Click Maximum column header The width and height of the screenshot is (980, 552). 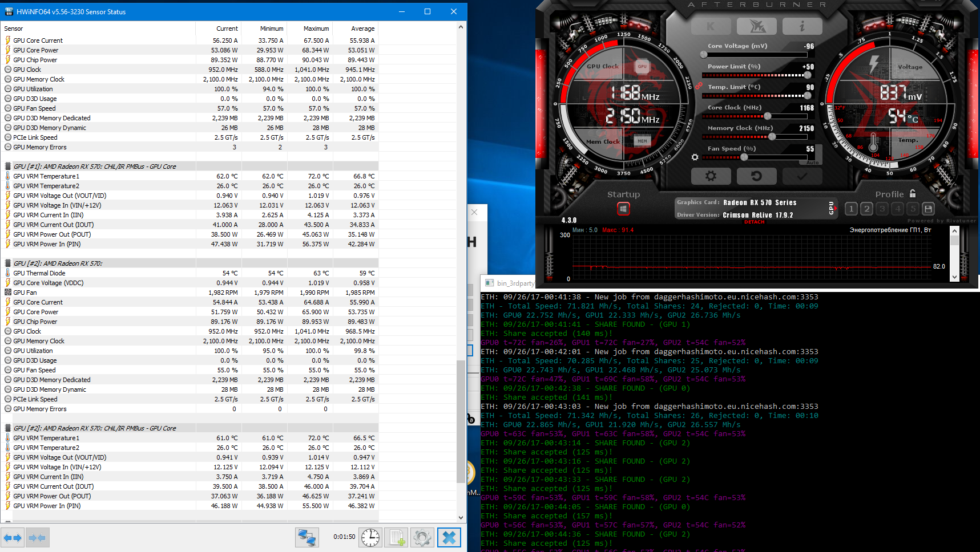pyautogui.click(x=309, y=29)
